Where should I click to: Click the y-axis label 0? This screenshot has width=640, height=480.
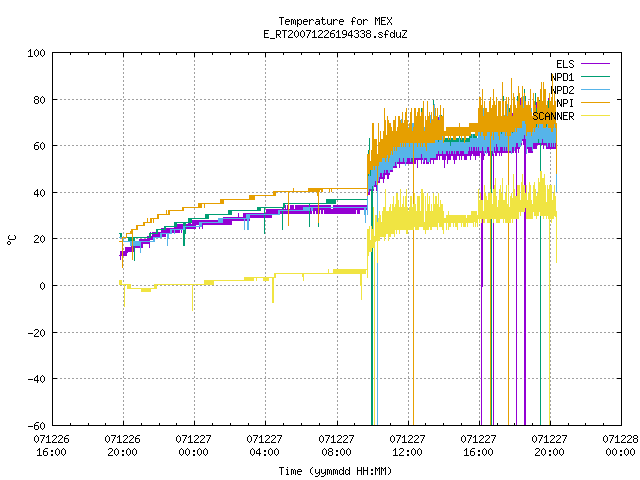coord(42,286)
